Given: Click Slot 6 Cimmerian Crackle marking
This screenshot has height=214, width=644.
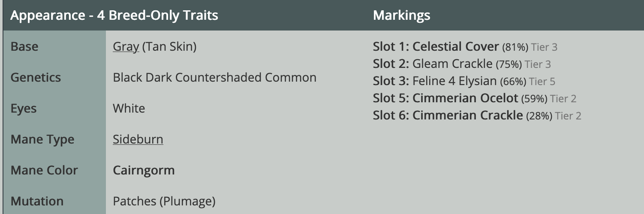Looking at the screenshot, I should coord(467,116).
